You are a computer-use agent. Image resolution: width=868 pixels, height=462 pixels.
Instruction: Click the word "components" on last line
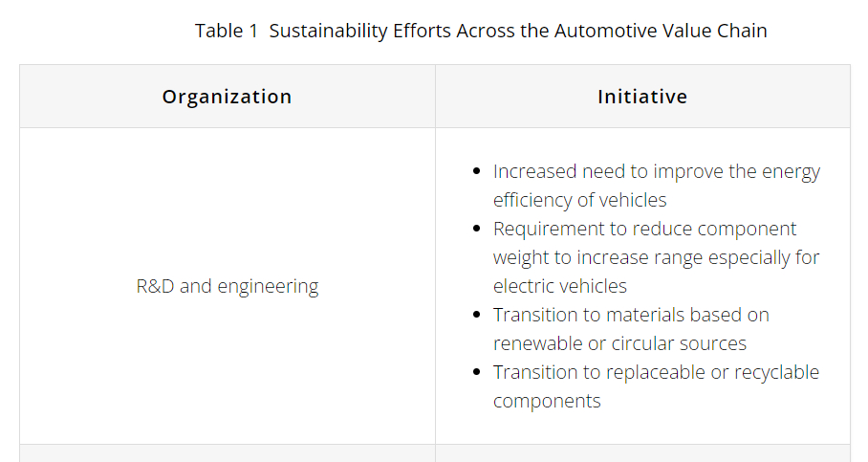547,401
